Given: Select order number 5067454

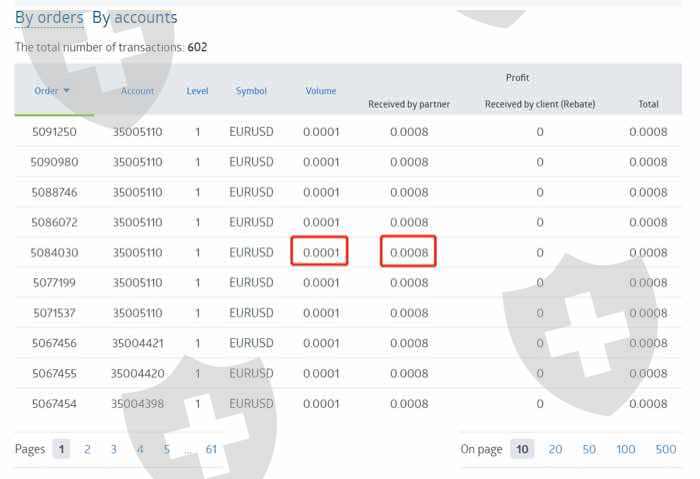Looking at the screenshot, I should [x=54, y=404].
